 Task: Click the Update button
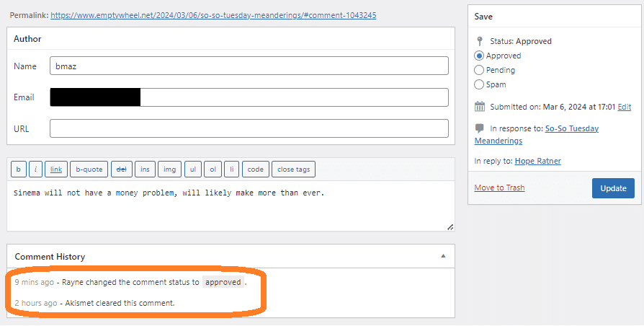pos(613,188)
